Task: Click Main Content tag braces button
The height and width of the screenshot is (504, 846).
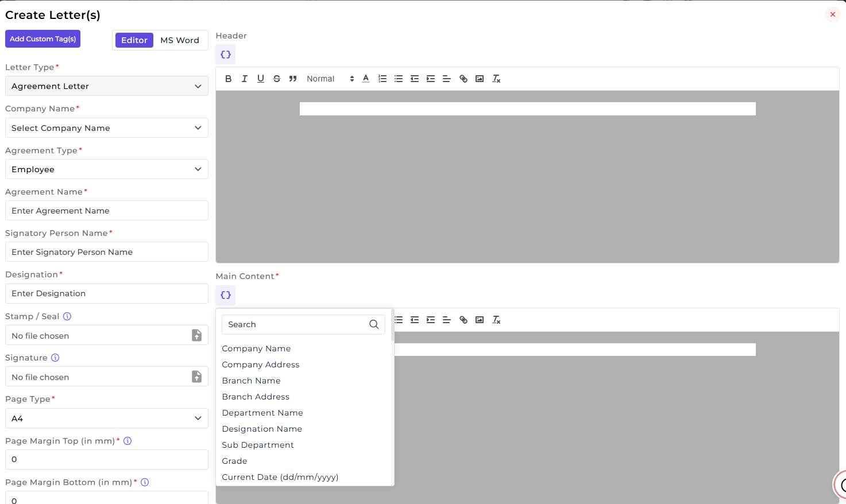Action: (x=226, y=295)
